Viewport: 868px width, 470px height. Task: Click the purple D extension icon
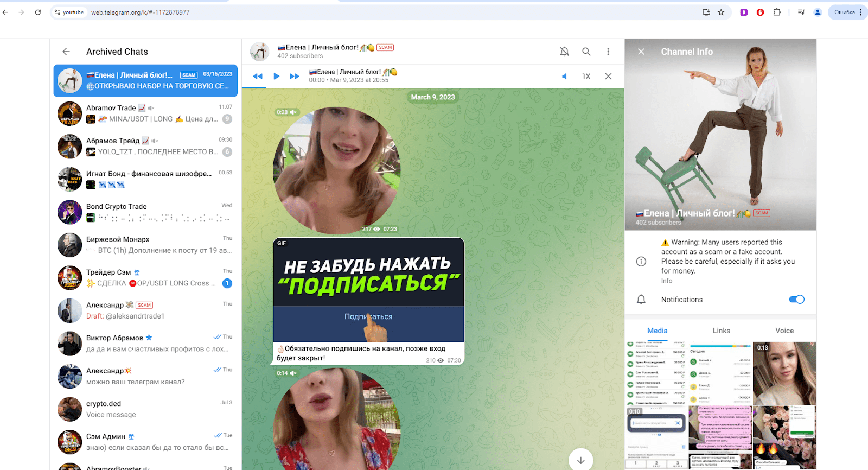click(744, 12)
